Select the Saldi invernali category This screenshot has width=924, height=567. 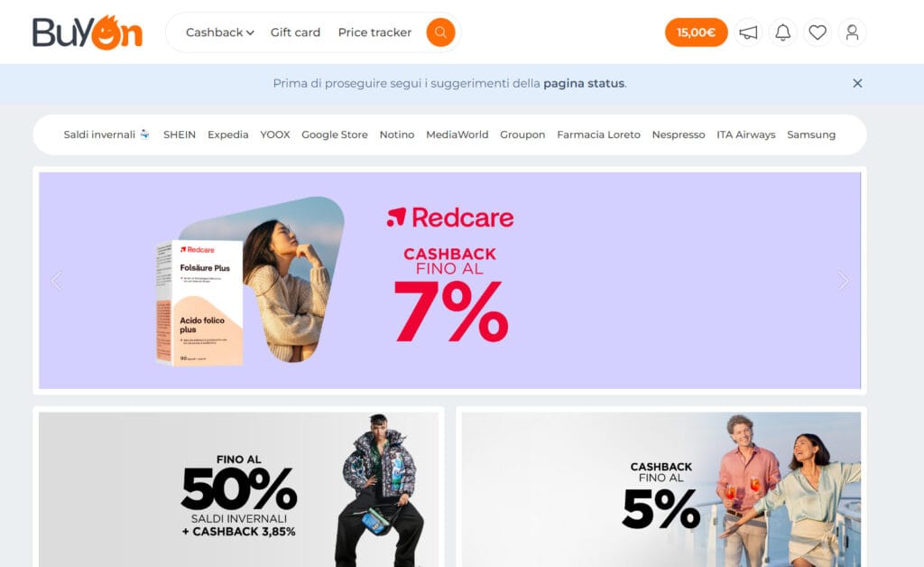coord(106,135)
